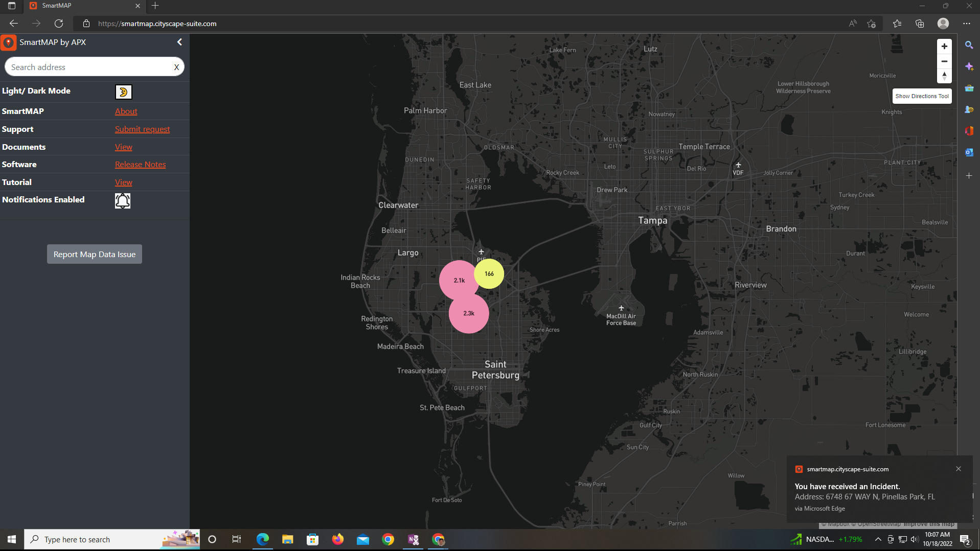Image resolution: width=980 pixels, height=551 pixels.
Task: Add a site to the Edge sidebar
Action: 969,175
